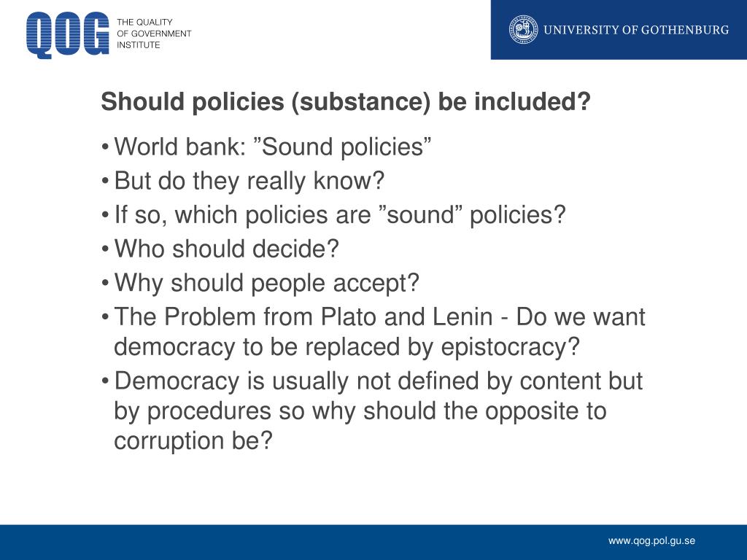Click the 'corruption be?' line

click(193, 441)
